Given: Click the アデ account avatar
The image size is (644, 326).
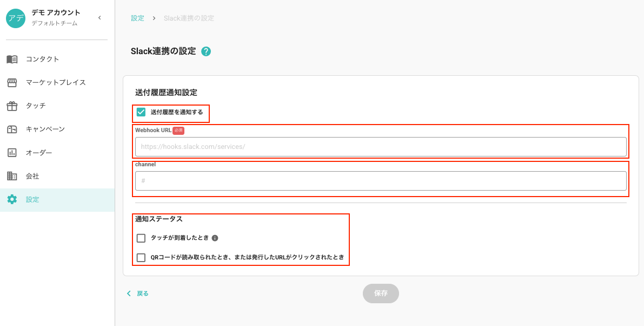Looking at the screenshot, I should click(x=16, y=18).
